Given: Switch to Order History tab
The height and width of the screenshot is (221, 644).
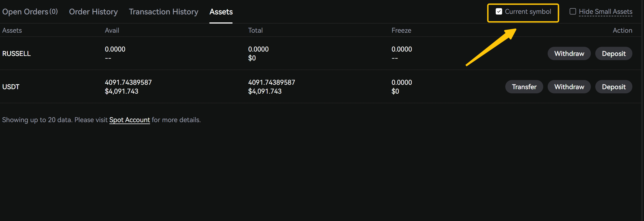Looking at the screenshot, I should [x=93, y=12].
